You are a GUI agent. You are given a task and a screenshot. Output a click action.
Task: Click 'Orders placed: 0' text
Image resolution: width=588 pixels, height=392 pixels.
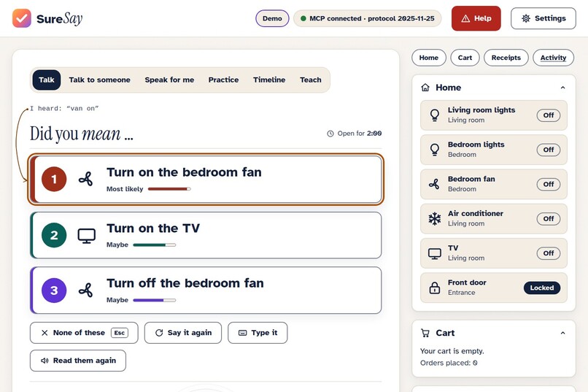point(449,363)
